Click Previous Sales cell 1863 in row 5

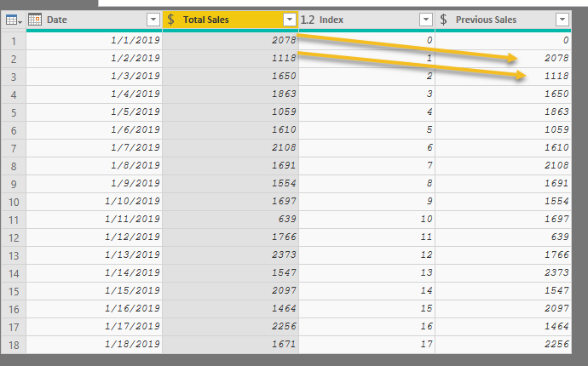pyautogui.click(x=504, y=112)
